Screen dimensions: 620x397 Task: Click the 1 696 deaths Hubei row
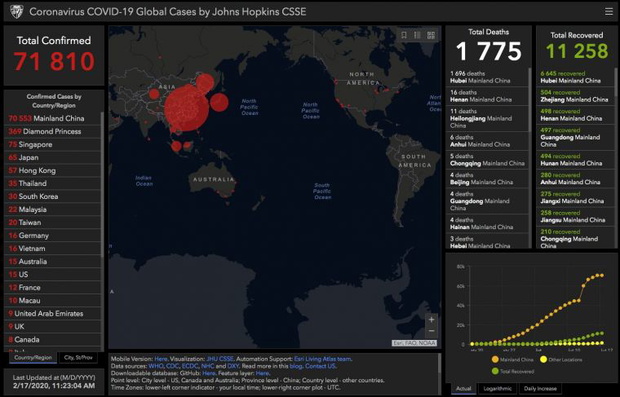(x=487, y=77)
